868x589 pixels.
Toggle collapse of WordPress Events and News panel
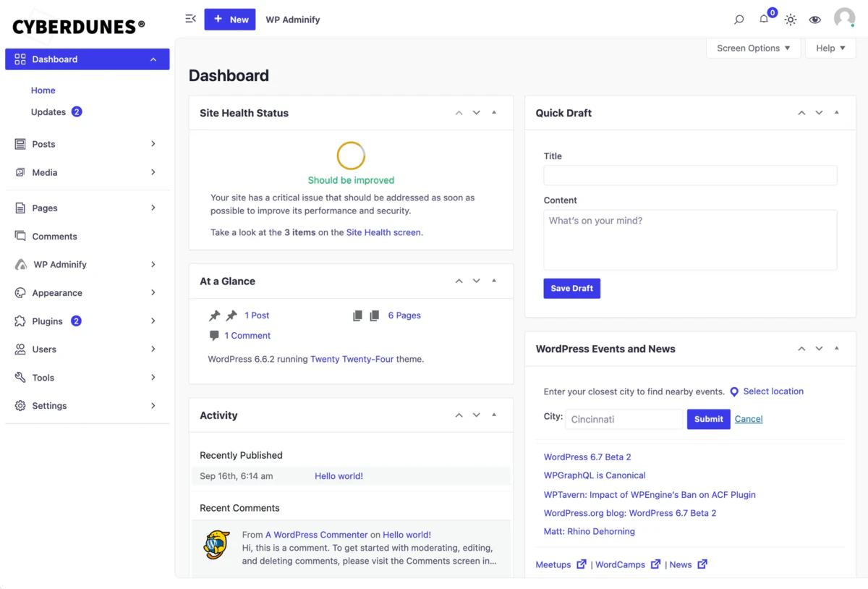[x=837, y=349]
